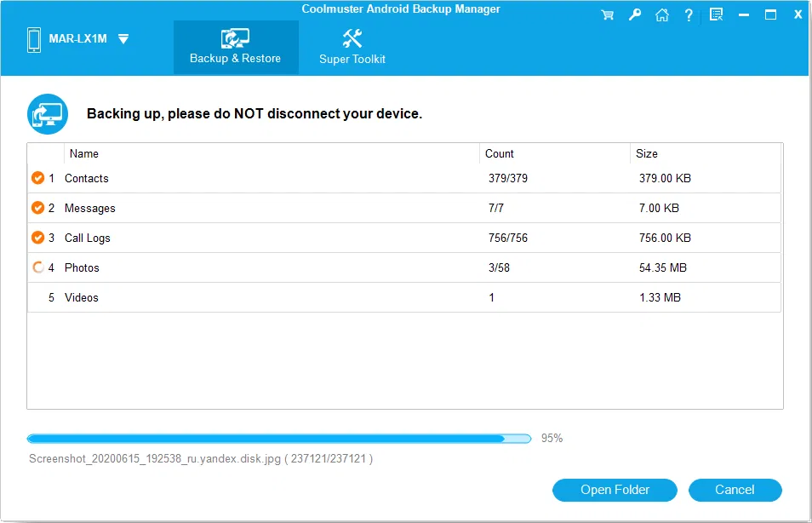Switch to Backup & Restore tab
The image size is (812, 523).
(236, 47)
